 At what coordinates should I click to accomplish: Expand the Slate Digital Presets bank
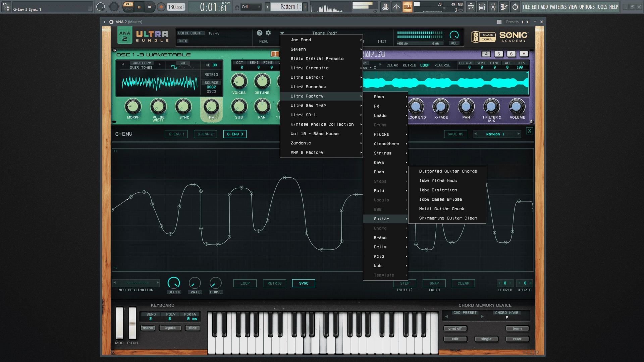321,58
